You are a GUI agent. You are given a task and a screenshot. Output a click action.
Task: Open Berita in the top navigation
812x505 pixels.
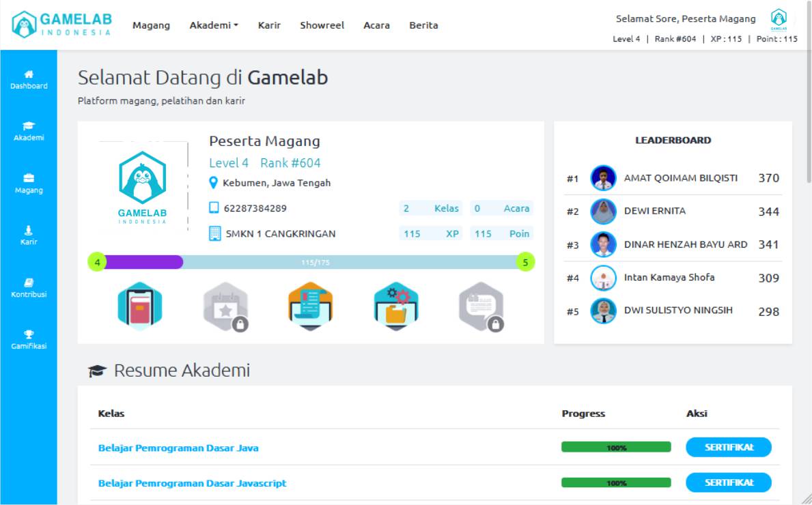tap(423, 25)
